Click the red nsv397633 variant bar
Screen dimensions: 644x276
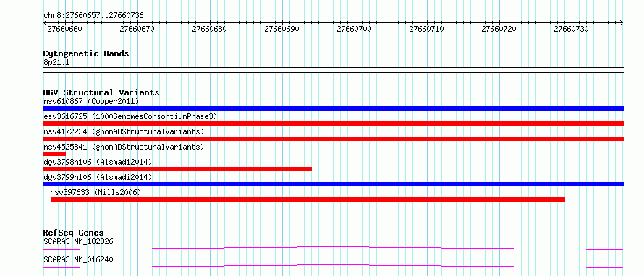click(308, 199)
